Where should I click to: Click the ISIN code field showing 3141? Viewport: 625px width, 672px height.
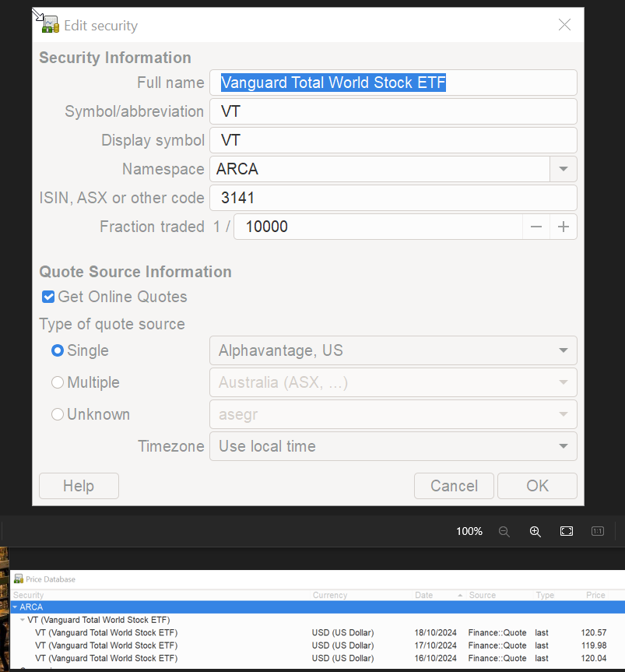(x=393, y=198)
